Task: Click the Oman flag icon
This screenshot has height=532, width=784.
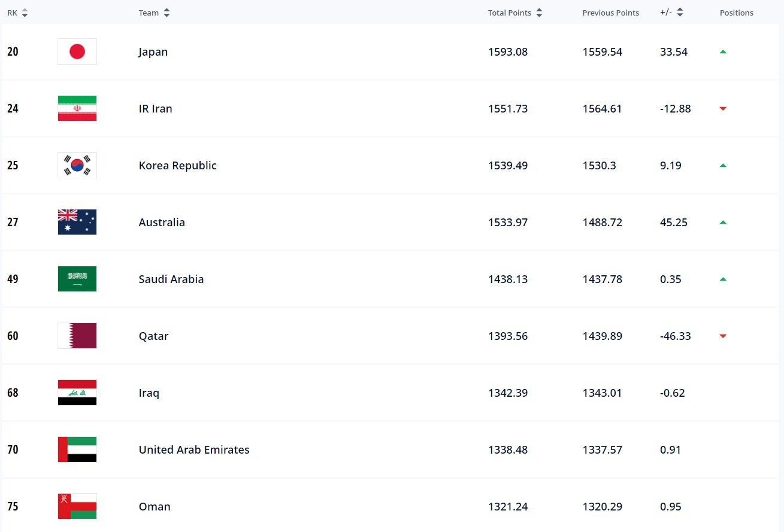Action: click(x=77, y=506)
